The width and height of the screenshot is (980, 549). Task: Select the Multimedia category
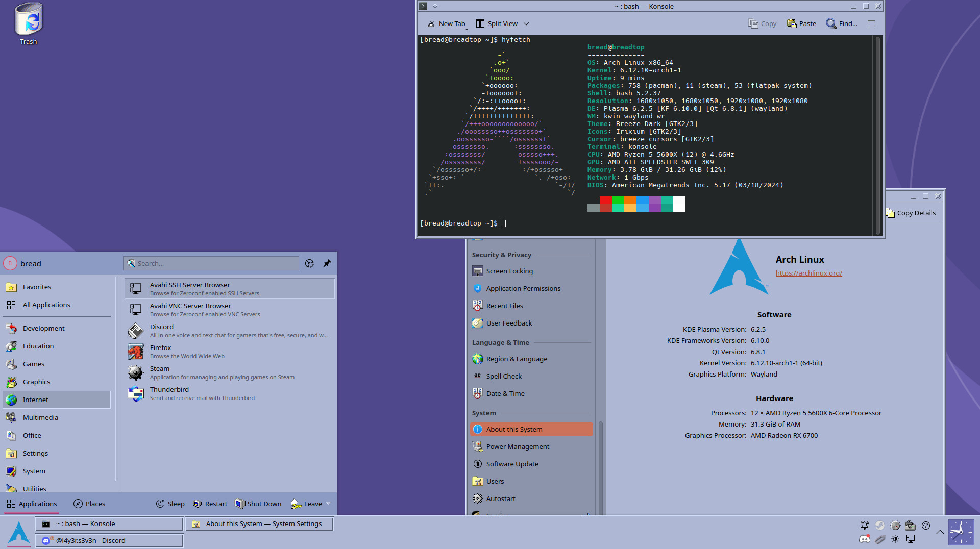pyautogui.click(x=57, y=417)
